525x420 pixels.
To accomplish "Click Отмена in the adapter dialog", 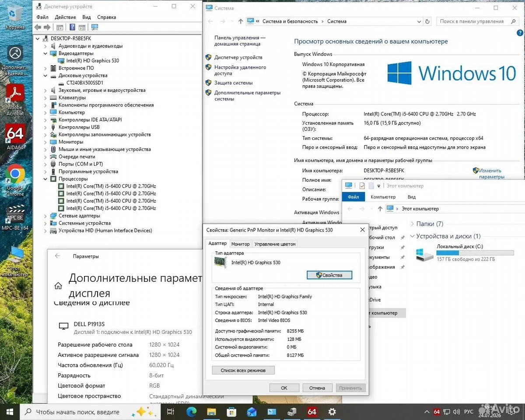I will 317,388.
